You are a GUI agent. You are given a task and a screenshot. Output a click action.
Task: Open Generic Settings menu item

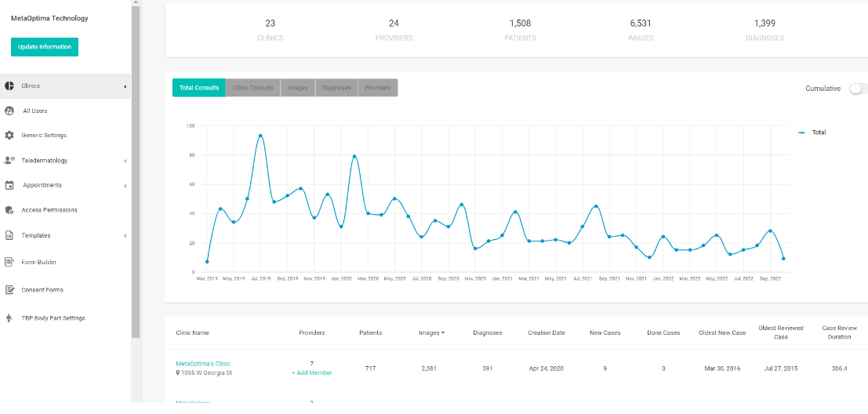coord(44,135)
